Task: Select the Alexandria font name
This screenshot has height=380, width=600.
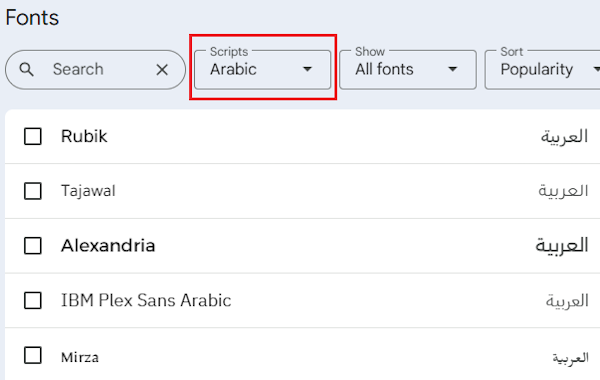Action: pyautogui.click(x=108, y=246)
